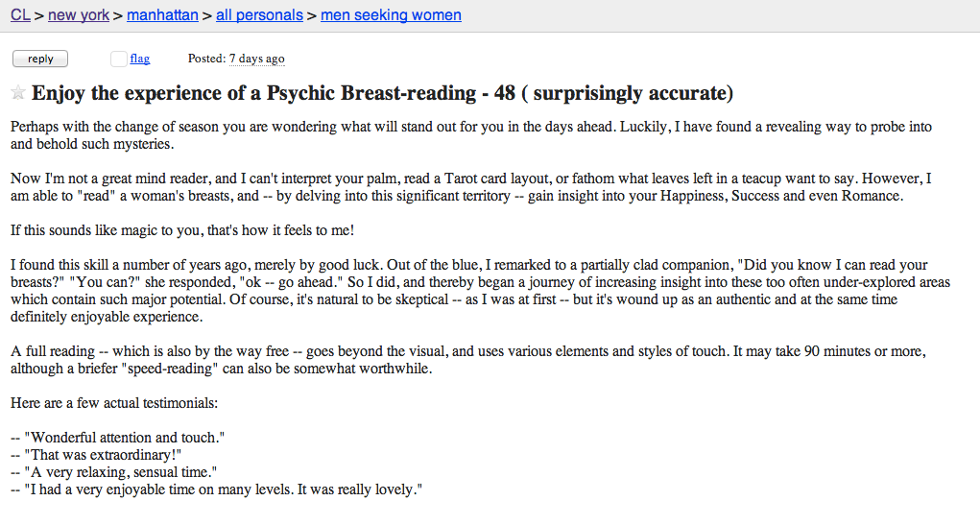The height and width of the screenshot is (525, 980).
Task: Navigate to the manhattan breadcrumb
Action: click(x=162, y=15)
